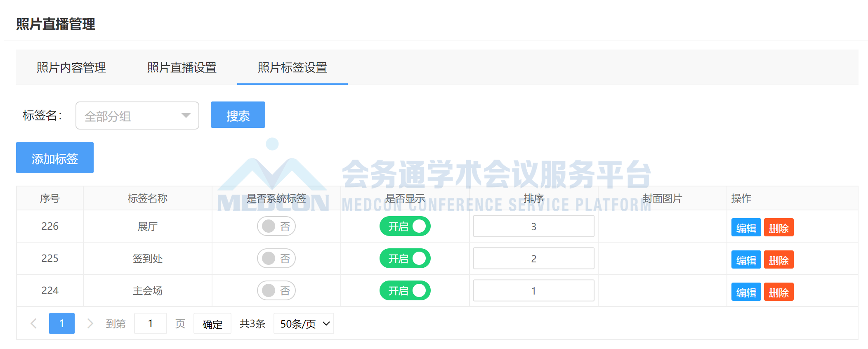The width and height of the screenshot is (868, 349).
Task: Open the 50条/页 page size dropdown
Action: coord(304,323)
